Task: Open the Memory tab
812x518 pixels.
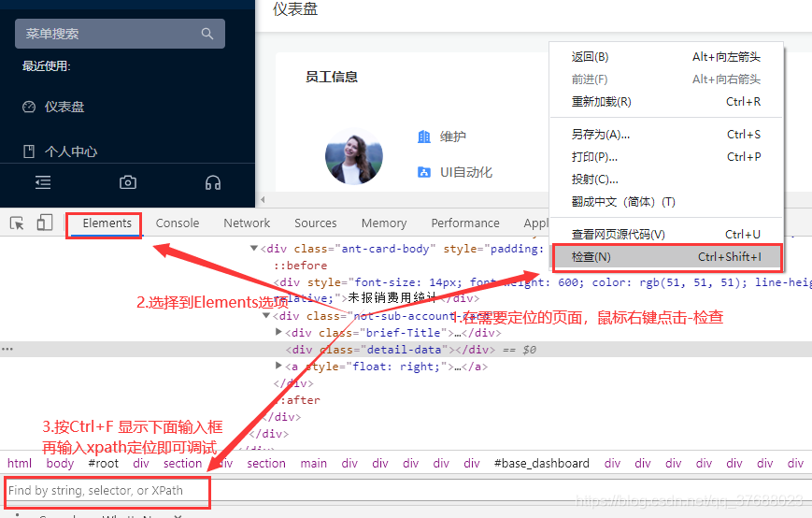Action: pyautogui.click(x=384, y=223)
